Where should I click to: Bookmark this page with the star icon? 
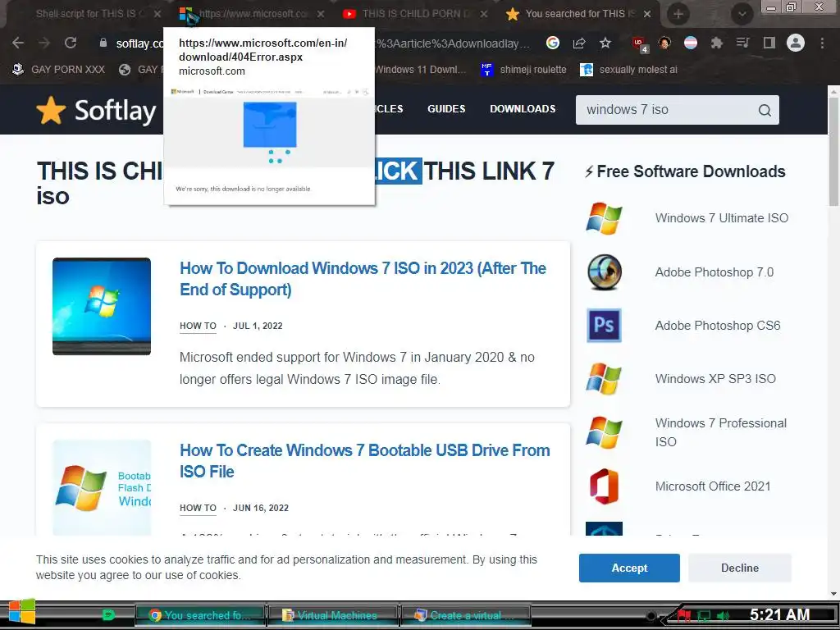605,43
